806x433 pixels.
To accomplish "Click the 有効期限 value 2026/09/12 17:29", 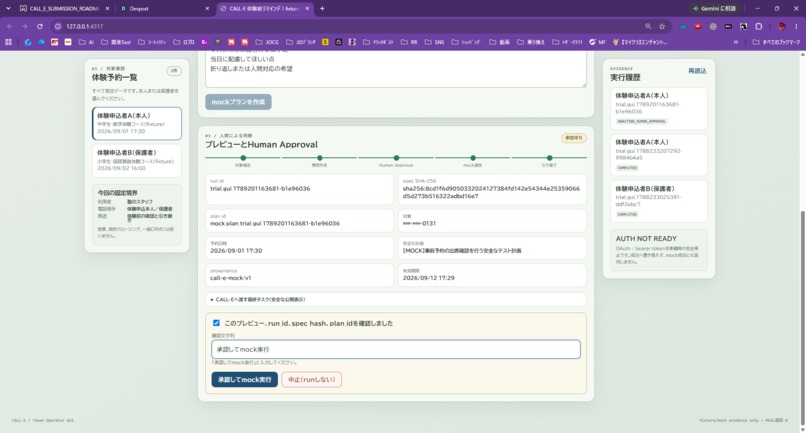I will 428,278.
